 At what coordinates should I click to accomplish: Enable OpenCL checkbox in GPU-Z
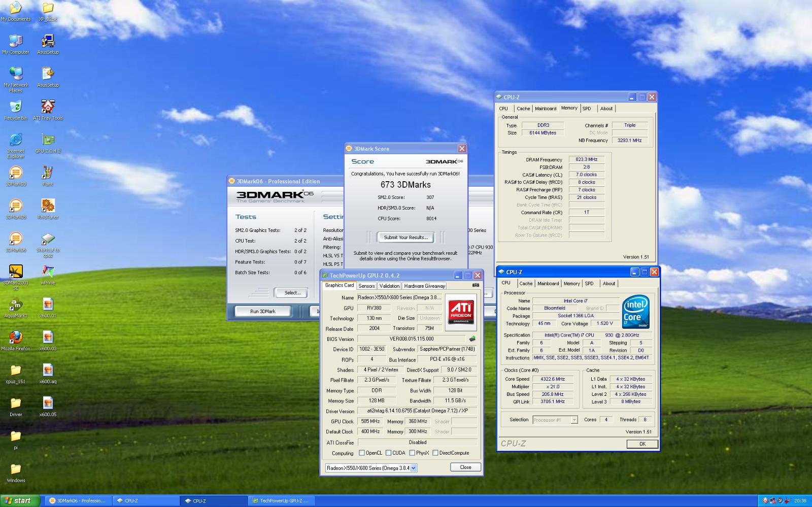pyautogui.click(x=362, y=453)
